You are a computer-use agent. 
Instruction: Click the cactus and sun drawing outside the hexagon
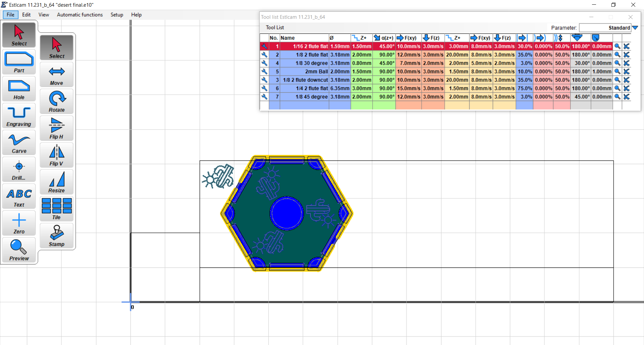point(218,176)
